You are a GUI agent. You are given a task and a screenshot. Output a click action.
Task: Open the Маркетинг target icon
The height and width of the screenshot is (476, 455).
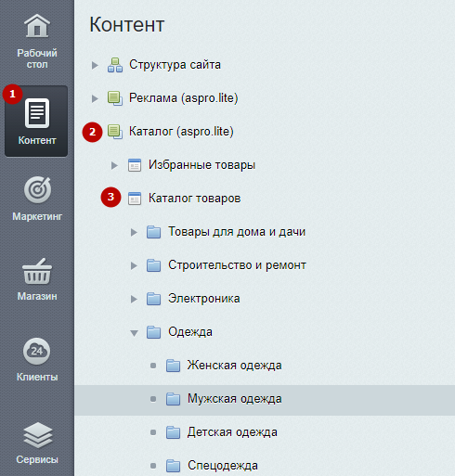[37, 189]
